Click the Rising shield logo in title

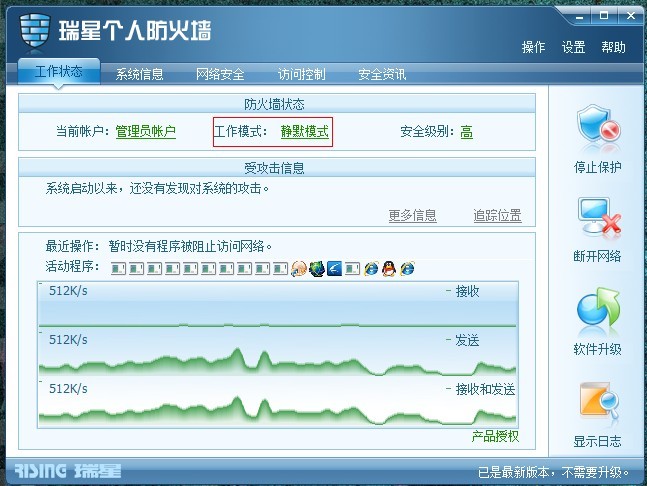click(x=35, y=31)
